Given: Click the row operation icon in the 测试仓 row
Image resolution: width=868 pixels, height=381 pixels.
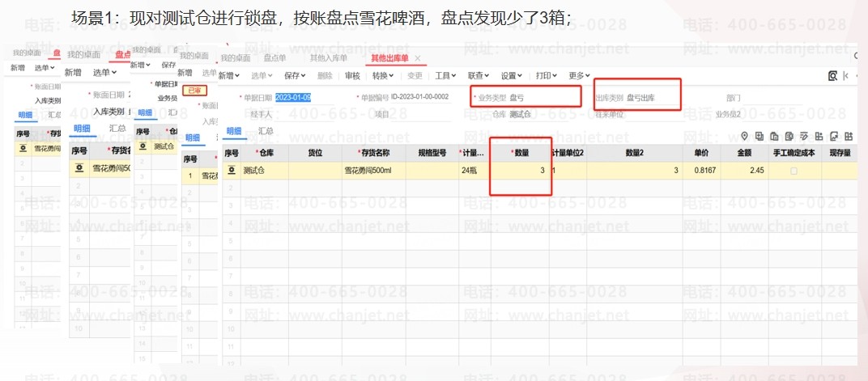Looking at the screenshot, I should click(232, 171).
